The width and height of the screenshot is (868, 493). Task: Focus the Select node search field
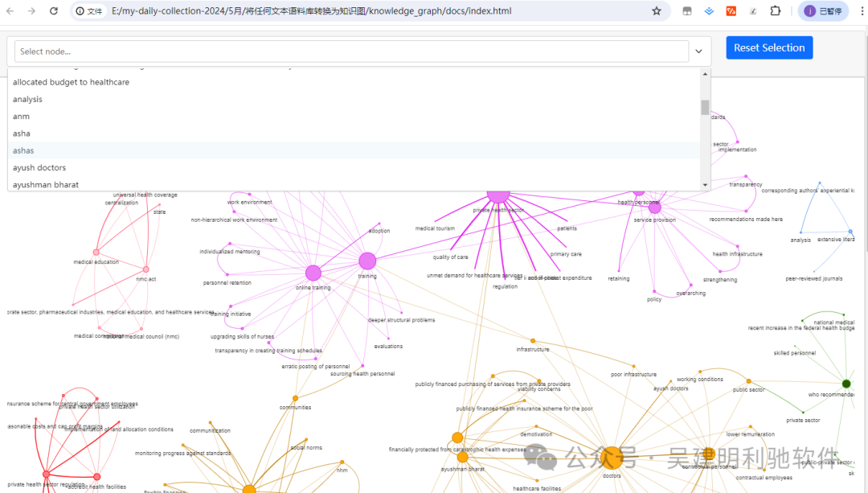[351, 51]
